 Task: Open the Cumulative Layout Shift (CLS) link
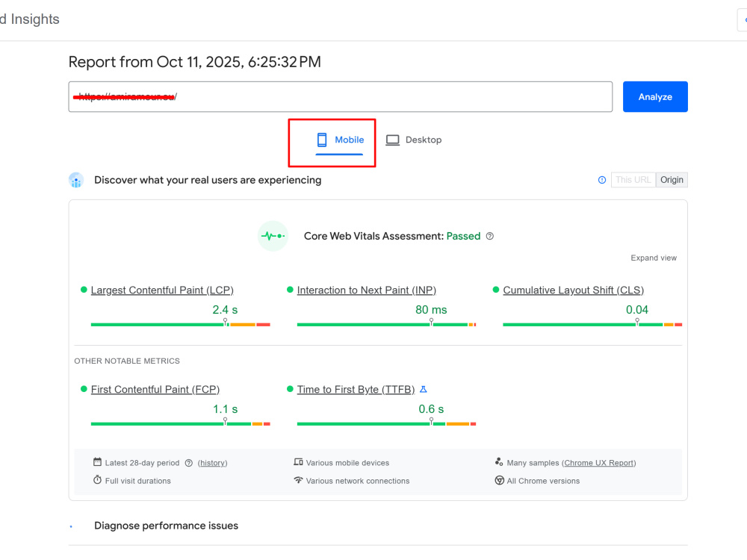pos(573,290)
